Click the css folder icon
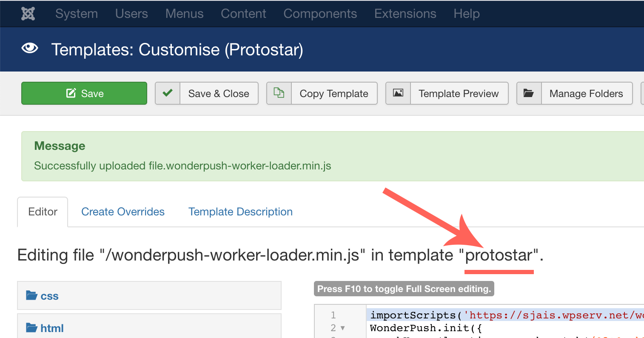The height and width of the screenshot is (338, 644). pos(31,295)
